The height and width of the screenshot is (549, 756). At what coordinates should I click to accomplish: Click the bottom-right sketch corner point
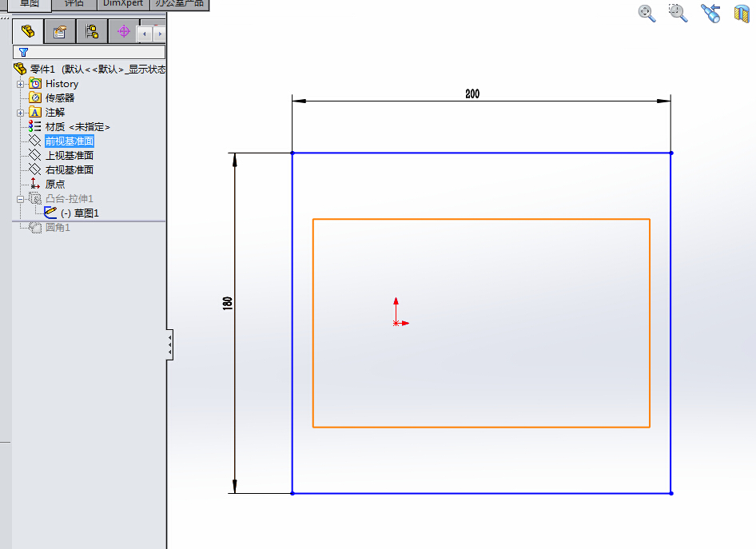pyautogui.click(x=671, y=493)
